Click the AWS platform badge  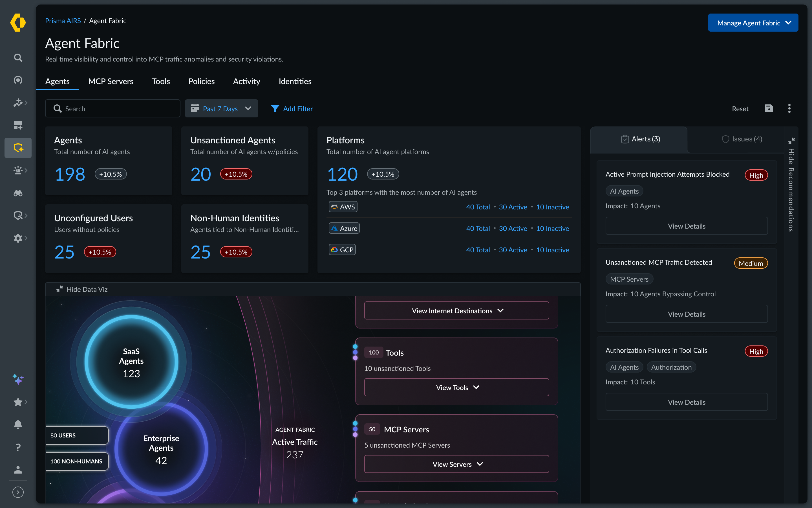coord(343,207)
